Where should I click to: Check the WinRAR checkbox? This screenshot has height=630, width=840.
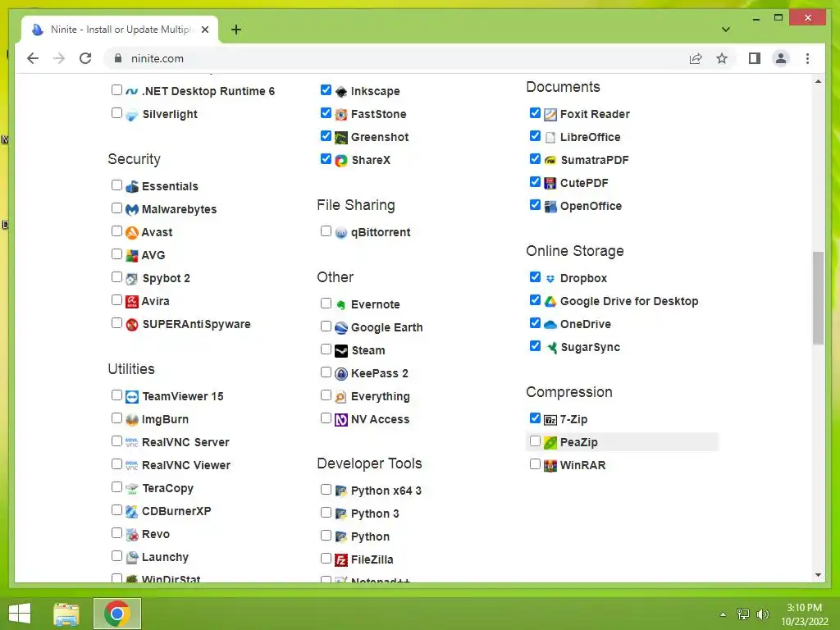coord(535,464)
